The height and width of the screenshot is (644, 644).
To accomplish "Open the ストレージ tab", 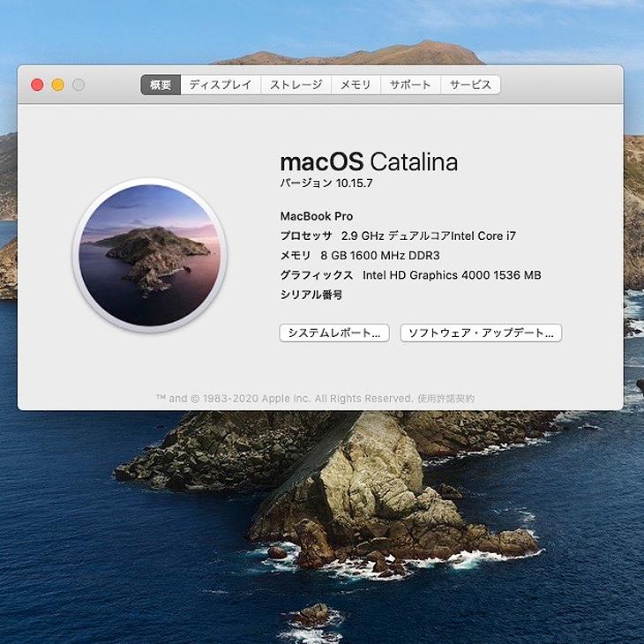I will click(296, 85).
